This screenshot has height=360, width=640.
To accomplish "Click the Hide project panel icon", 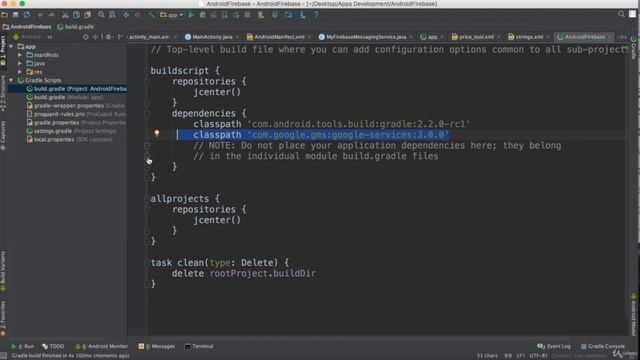I will coord(120,37).
